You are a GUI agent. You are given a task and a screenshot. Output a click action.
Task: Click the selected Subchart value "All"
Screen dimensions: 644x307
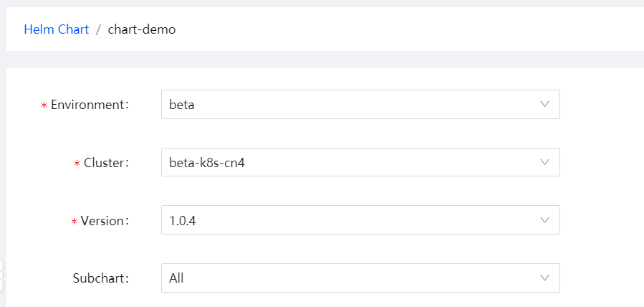pyautogui.click(x=176, y=278)
